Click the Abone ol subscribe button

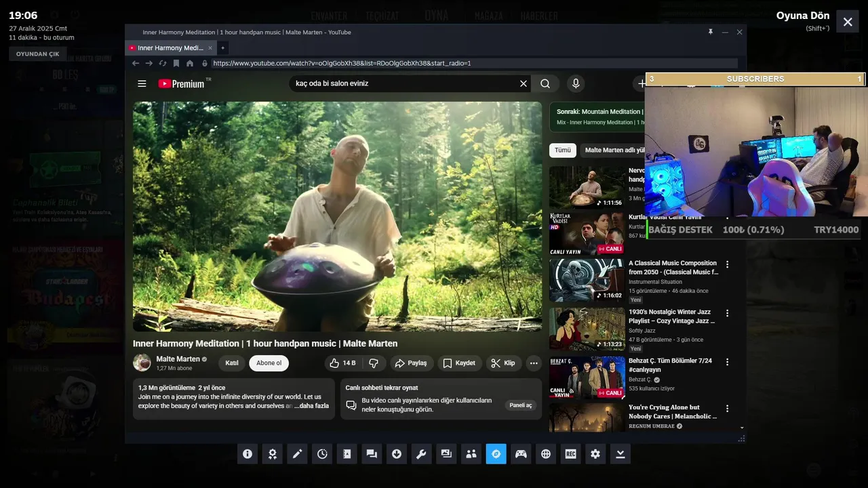tap(269, 363)
